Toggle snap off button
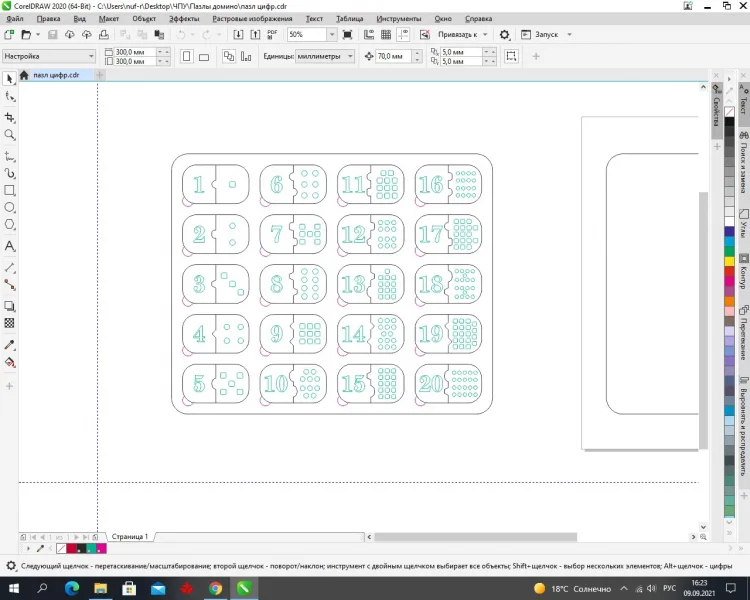This screenshot has width=750, height=600. (425, 34)
